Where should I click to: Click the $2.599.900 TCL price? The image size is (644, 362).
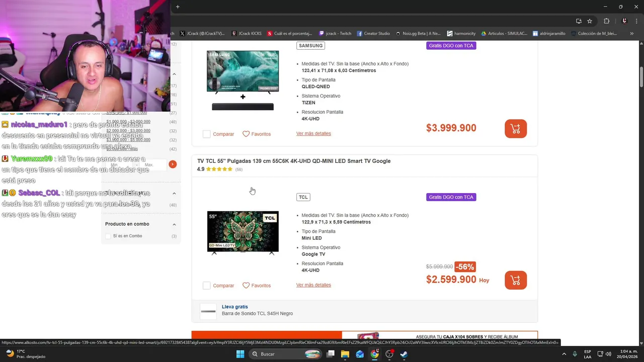point(451,280)
